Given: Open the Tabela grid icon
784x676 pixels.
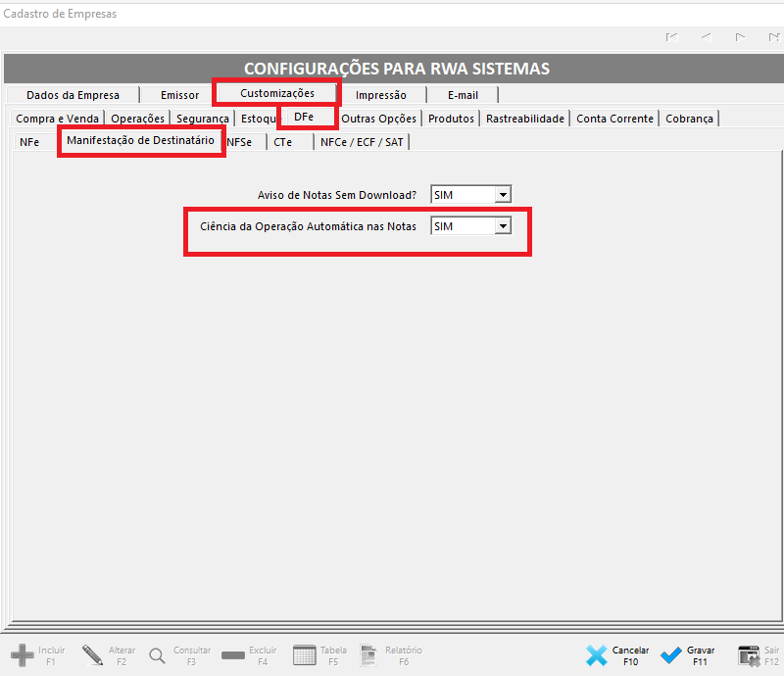Looking at the screenshot, I should [x=304, y=655].
